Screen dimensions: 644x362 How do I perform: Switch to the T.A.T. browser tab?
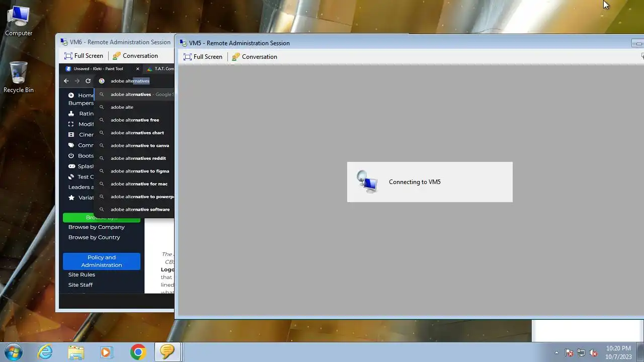[x=160, y=69]
